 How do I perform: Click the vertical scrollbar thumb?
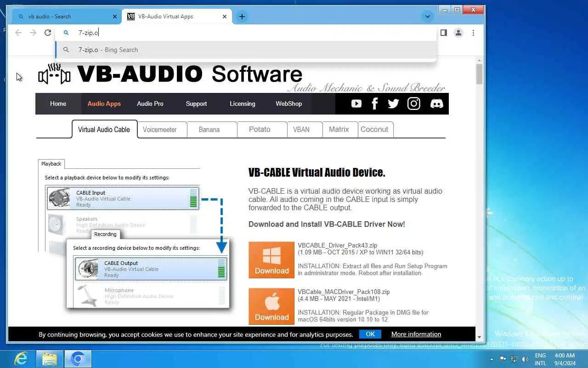coord(480,74)
